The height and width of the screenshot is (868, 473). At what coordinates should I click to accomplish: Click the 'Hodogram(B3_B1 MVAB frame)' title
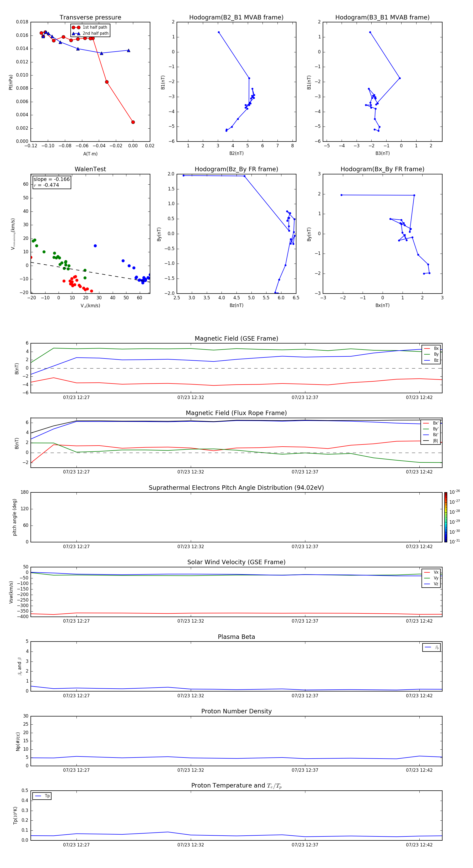tap(382, 17)
